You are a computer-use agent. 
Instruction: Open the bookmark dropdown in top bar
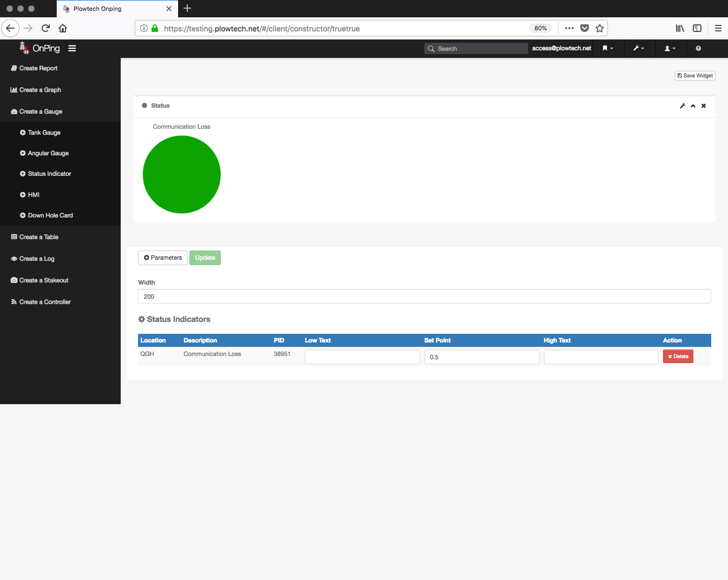click(x=608, y=49)
